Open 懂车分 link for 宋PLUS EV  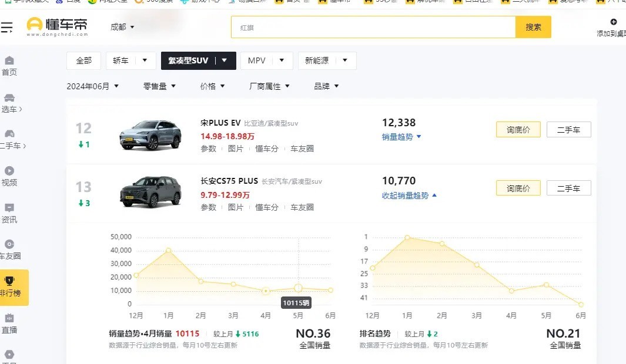(267, 149)
